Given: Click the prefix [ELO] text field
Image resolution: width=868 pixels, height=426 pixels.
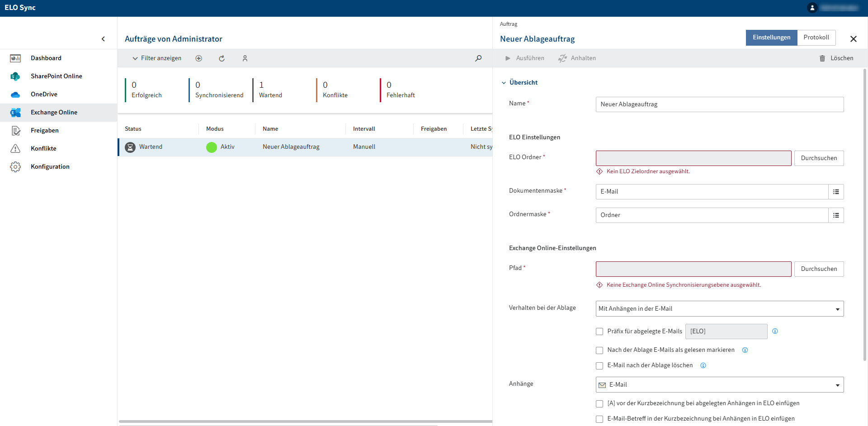Looking at the screenshot, I should (726, 331).
